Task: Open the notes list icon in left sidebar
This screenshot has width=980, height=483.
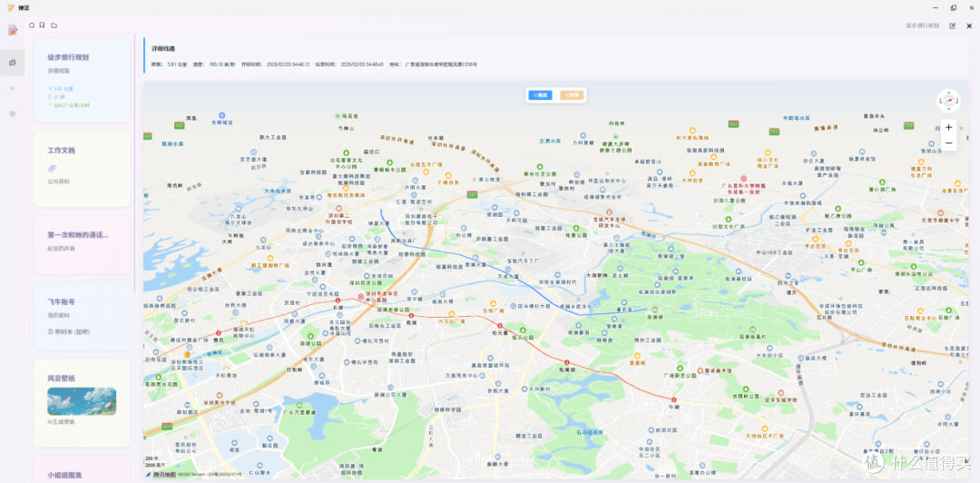Action: tap(13, 63)
